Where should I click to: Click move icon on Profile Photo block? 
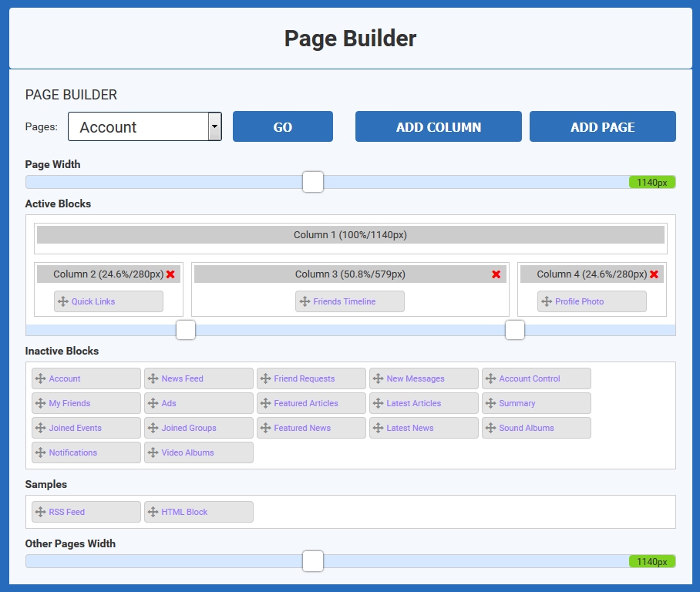click(547, 301)
